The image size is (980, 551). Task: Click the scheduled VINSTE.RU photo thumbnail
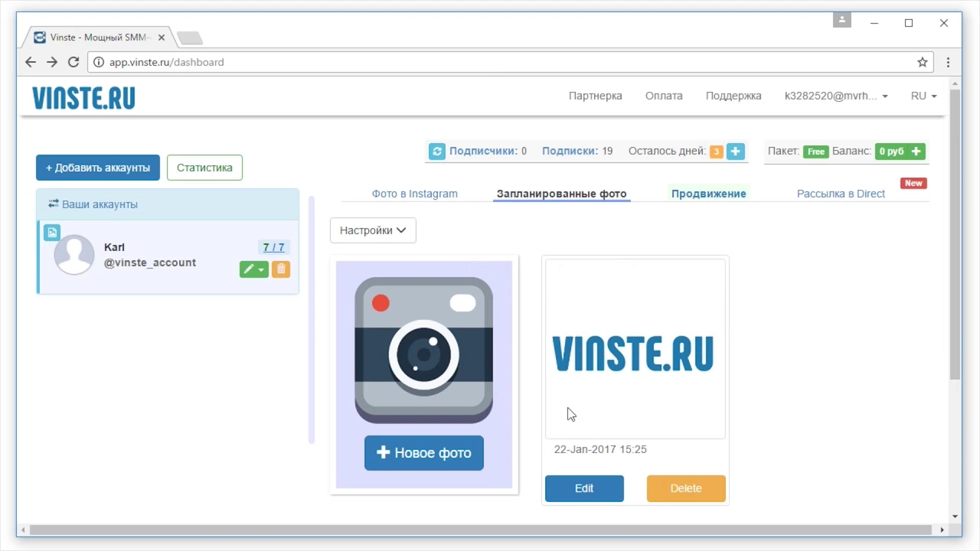coord(635,349)
